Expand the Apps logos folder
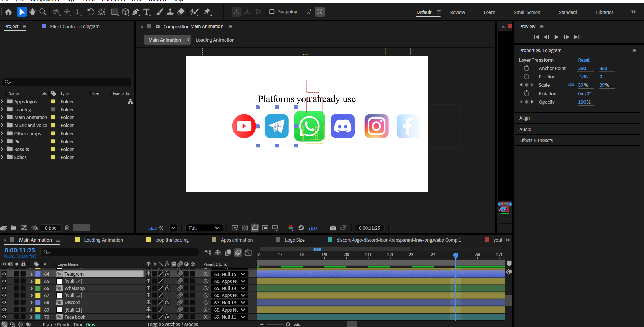The image size is (644, 327). coord(2,101)
